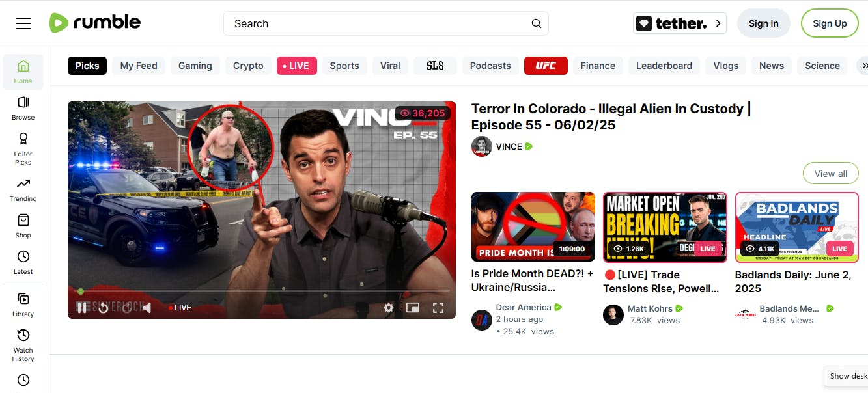Select the SLS category tab

click(435, 66)
